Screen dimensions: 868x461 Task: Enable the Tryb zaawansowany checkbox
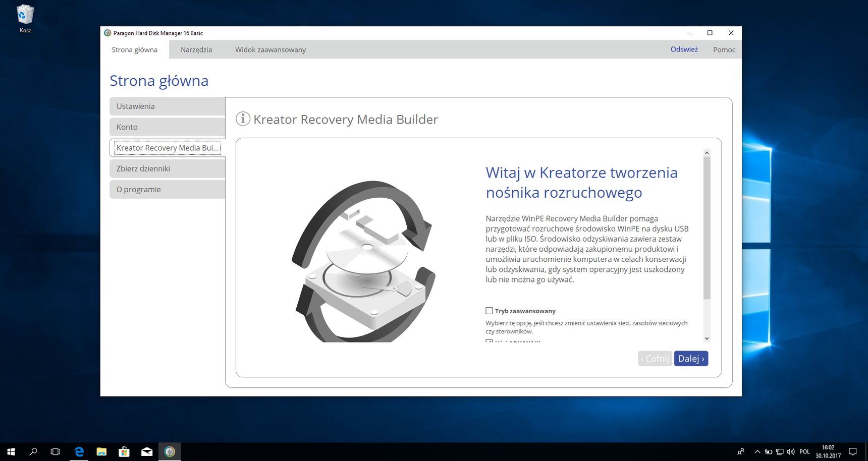[x=489, y=311]
